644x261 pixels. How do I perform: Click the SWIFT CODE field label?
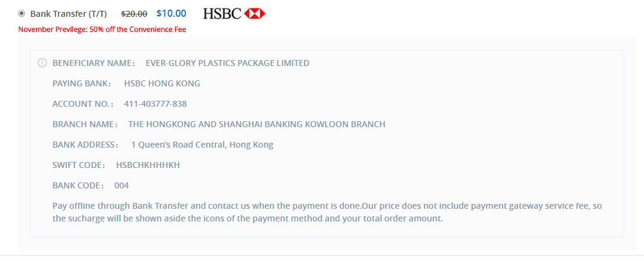(x=79, y=165)
